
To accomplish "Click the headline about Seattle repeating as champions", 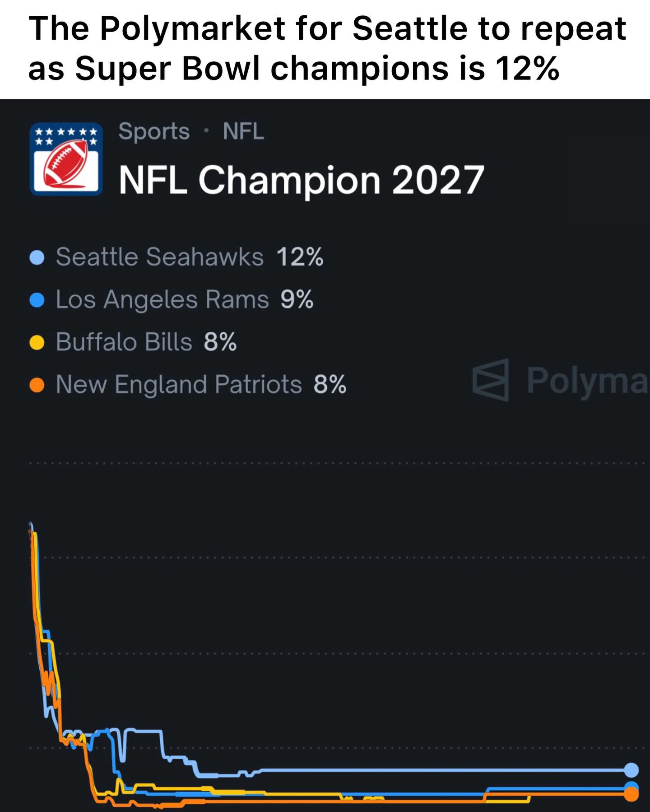I will (327, 48).
